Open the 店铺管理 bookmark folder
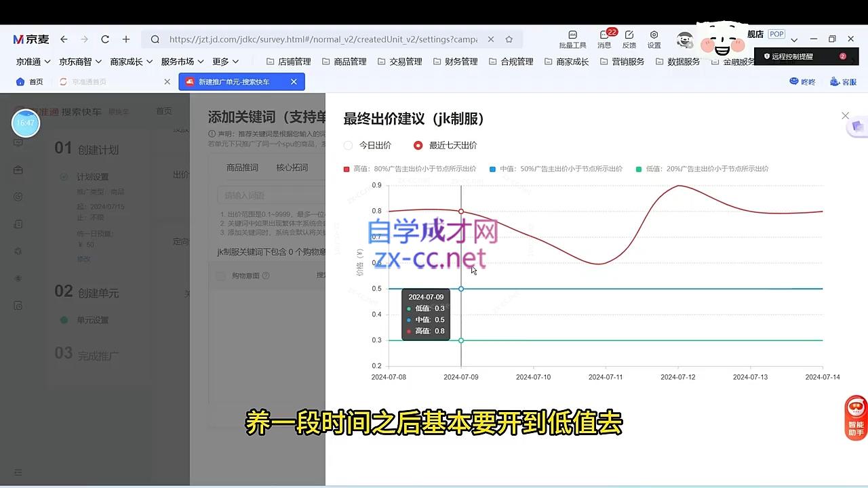The height and width of the screenshot is (488, 868). (x=288, y=62)
